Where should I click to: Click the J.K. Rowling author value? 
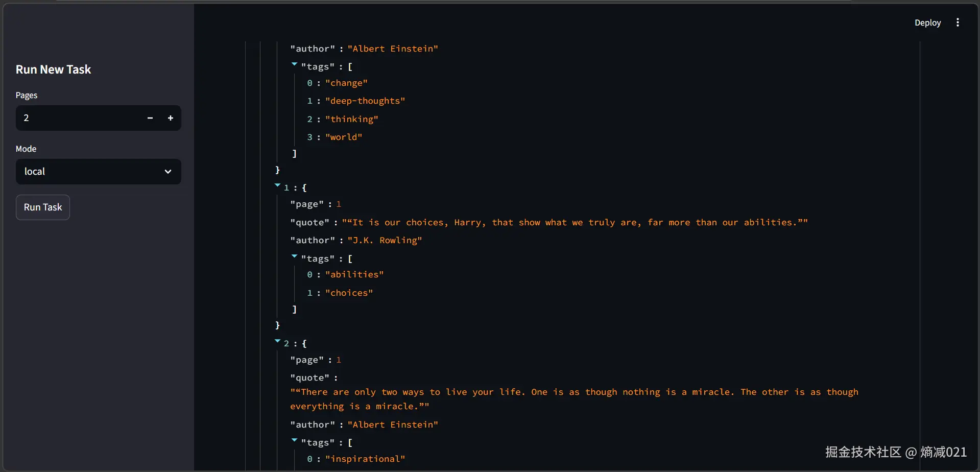[385, 241]
